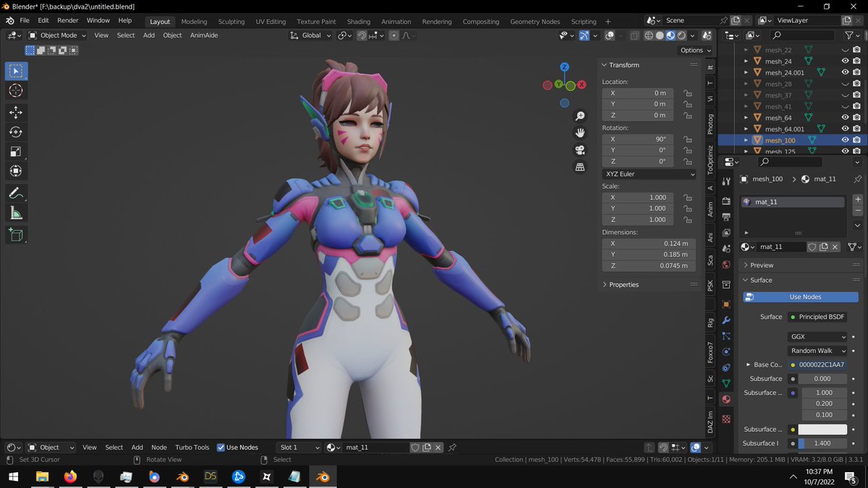This screenshot has height=488, width=868.
Task: Switch to the Shading workspace tab
Action: (358, 22)
